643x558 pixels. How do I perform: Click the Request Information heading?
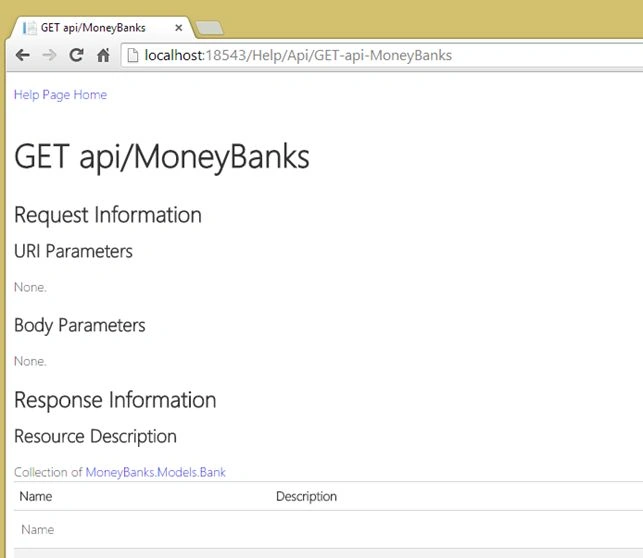click(x=108, y=215)
